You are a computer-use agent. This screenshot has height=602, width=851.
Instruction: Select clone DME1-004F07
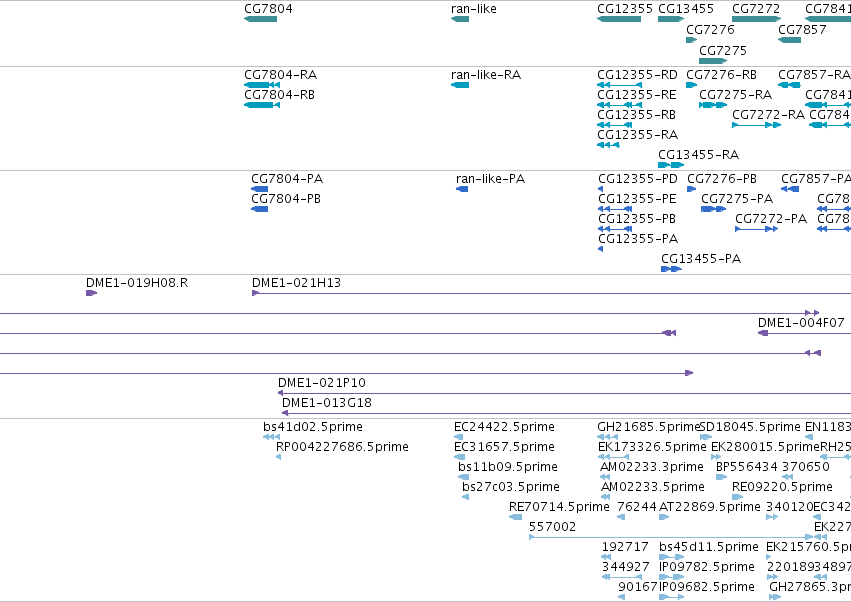[804, 333]
